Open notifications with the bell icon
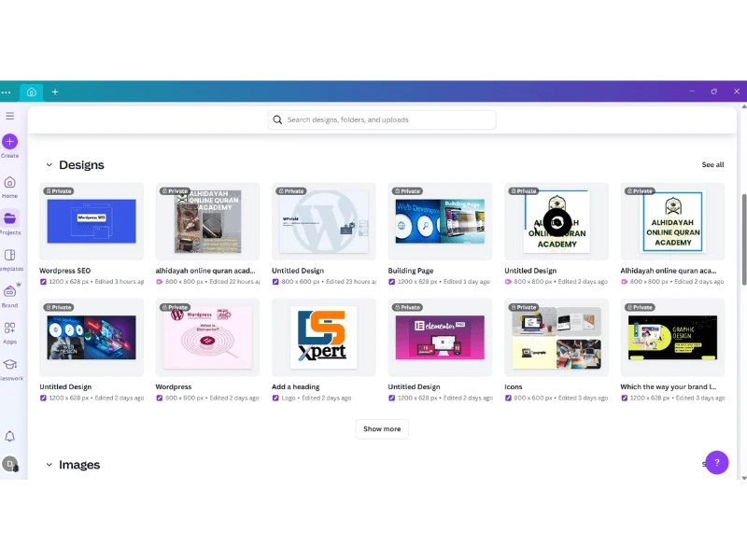The image size is (747, 560). click(x=10, y=436)
